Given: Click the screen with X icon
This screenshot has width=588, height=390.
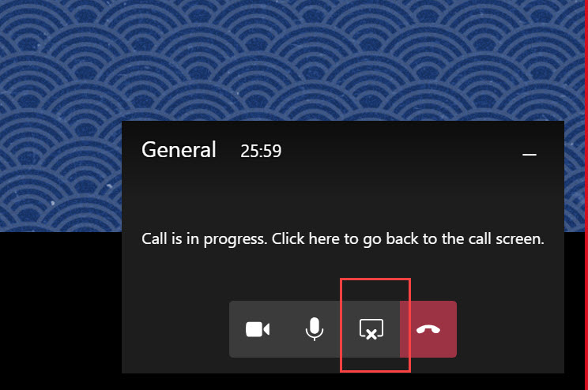Looking at the screenshot, I should (371, 329).
